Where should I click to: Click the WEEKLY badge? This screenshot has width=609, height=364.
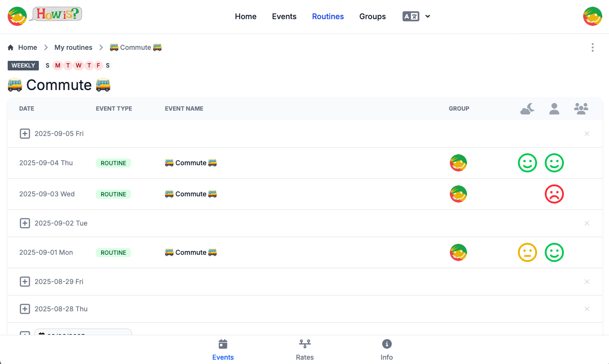(23, 66)
